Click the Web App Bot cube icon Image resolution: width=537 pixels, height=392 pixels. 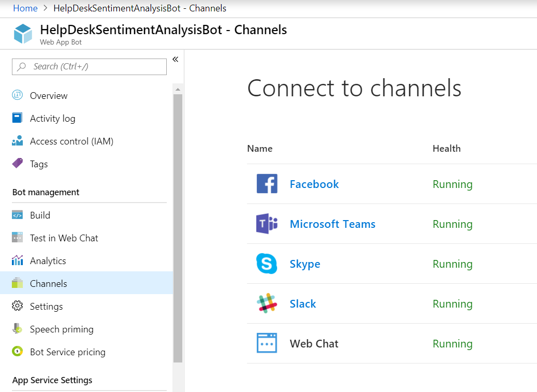23,34
